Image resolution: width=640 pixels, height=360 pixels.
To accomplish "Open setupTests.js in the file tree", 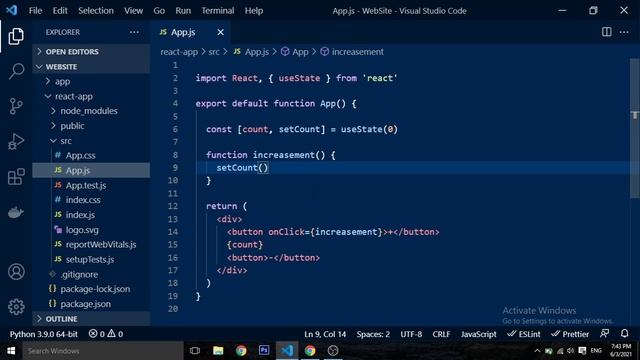I will coord(91,259).
